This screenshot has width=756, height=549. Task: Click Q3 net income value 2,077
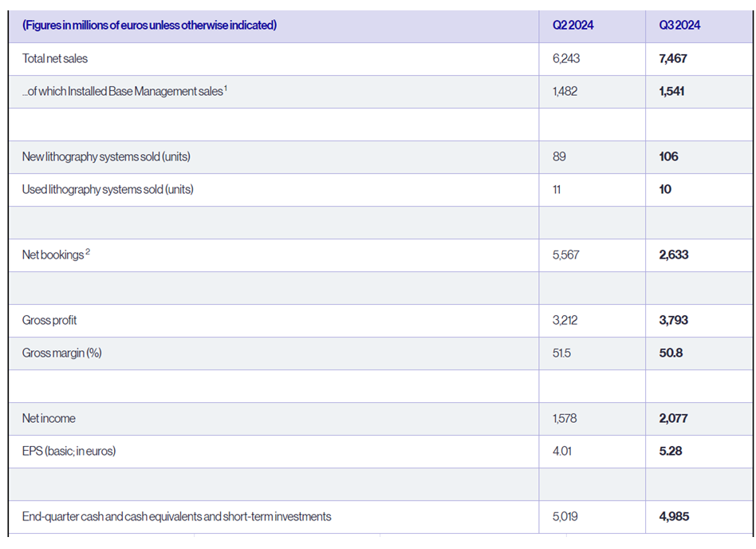tap(673, 418)
